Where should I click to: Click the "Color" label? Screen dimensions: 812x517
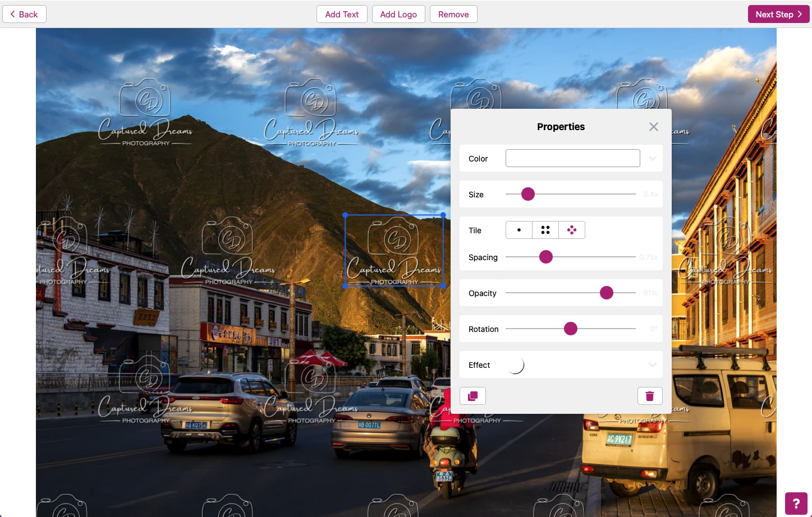[478, 159]
